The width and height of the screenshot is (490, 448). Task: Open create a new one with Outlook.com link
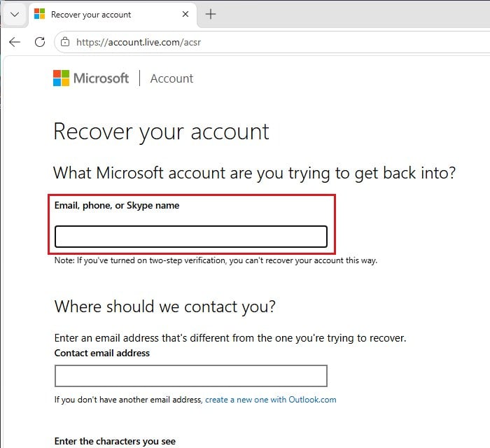pyautogui.click(x=271, y=400)
